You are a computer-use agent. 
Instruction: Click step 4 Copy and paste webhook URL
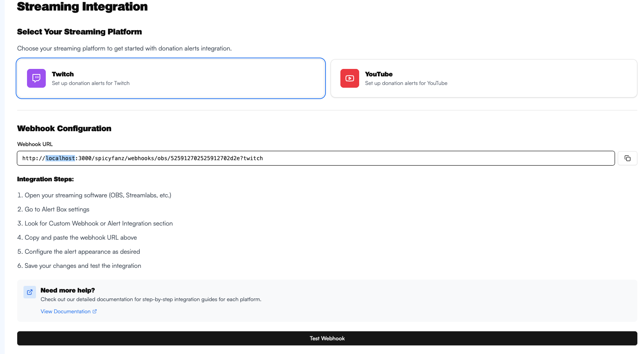77,237
